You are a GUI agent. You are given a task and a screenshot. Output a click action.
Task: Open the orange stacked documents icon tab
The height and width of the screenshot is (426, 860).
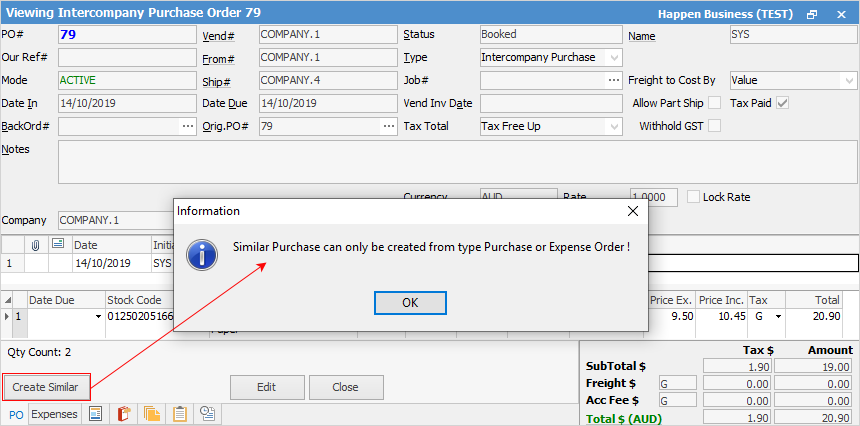(x=152, y=414)
